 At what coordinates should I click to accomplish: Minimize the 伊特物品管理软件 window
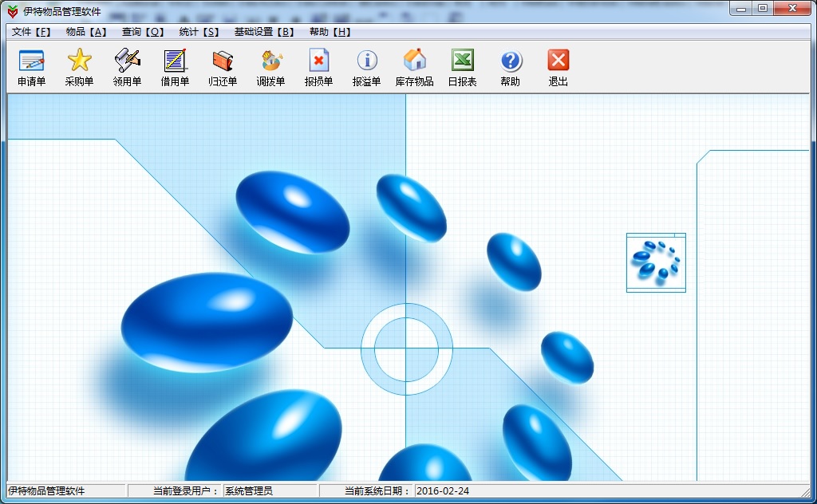[741, 9]
